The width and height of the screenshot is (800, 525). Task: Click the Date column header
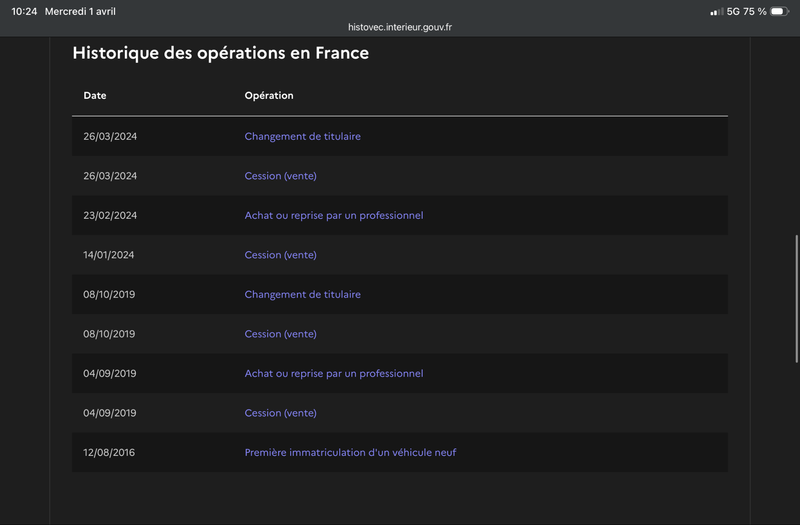coord(95,96)
